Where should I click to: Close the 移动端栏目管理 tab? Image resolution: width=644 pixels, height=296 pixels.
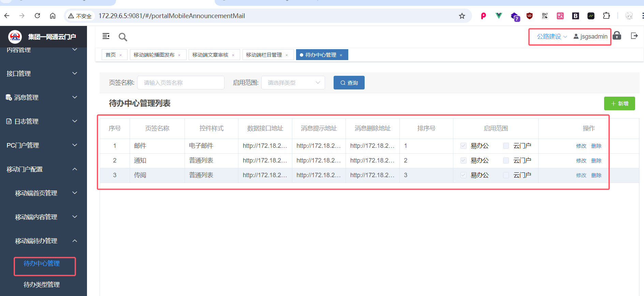[x=287, y=55]
